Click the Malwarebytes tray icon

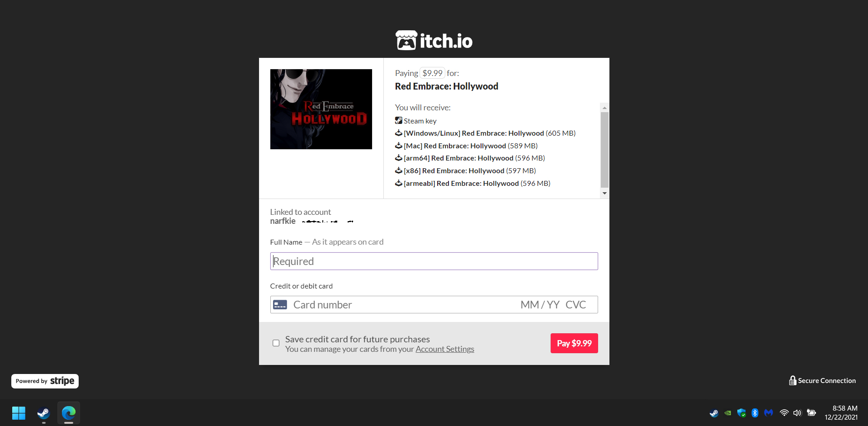coord(769,412)
